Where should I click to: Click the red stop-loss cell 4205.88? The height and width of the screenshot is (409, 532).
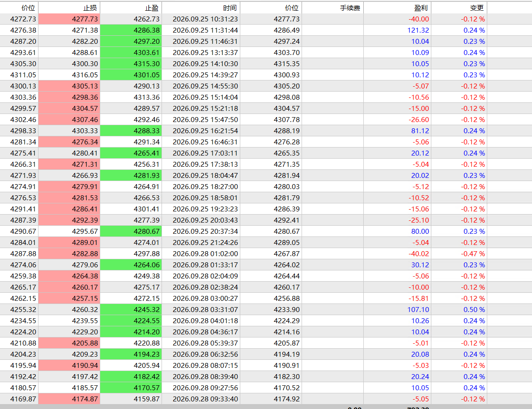(x=69, y=343)
